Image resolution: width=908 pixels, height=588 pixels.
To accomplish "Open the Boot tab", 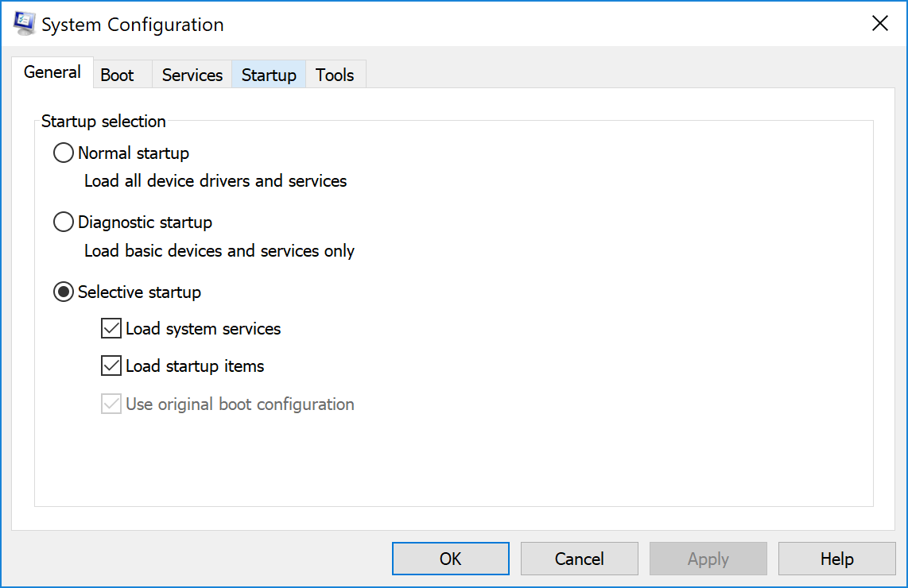I will pos(117,75).
